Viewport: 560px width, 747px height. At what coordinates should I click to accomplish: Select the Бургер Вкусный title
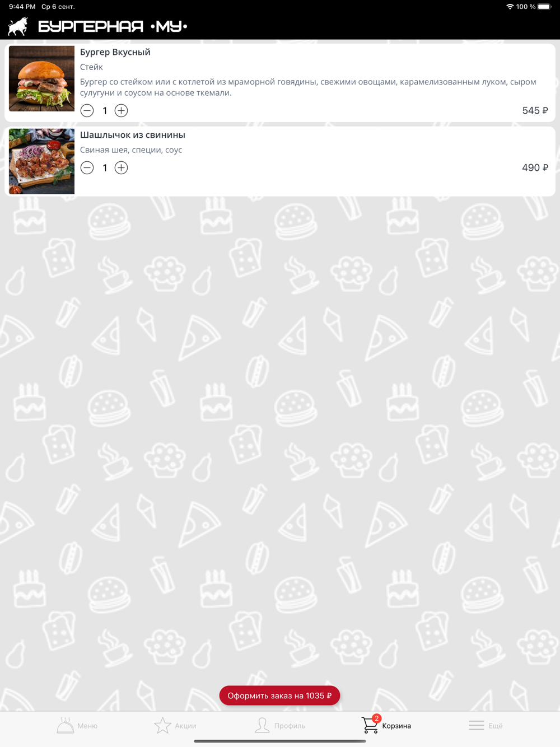click(x=115, y=52)
